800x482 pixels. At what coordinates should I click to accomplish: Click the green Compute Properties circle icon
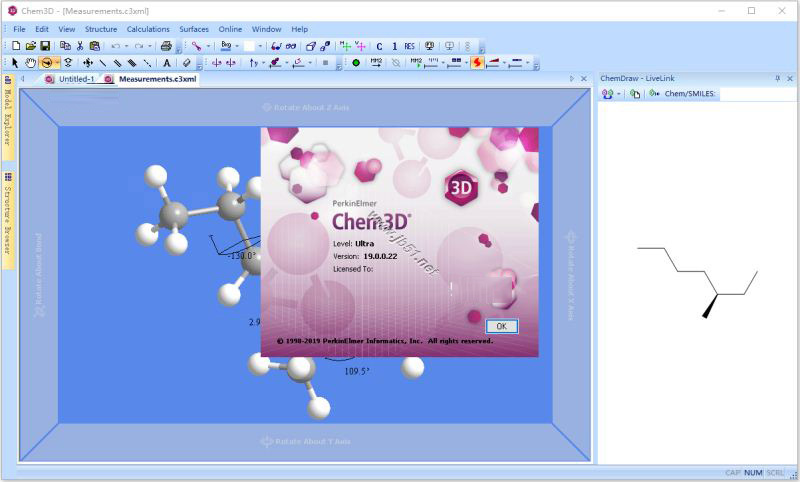[x=356, y=63]
